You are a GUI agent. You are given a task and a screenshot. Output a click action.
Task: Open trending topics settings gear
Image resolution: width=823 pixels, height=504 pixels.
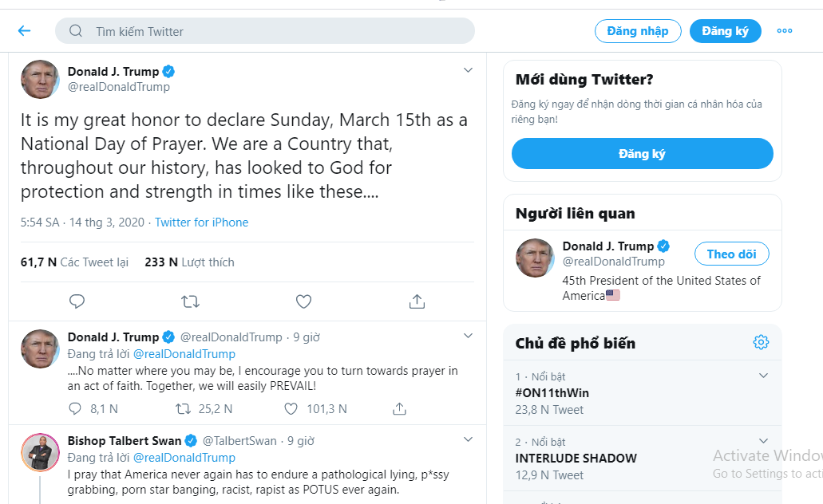761,342
